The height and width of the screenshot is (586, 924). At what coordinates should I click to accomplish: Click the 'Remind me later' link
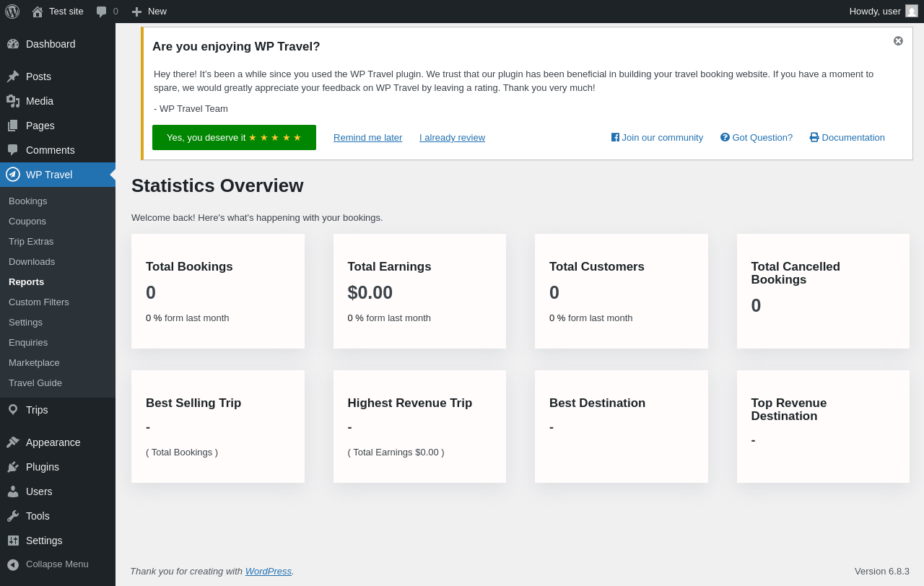367,137
